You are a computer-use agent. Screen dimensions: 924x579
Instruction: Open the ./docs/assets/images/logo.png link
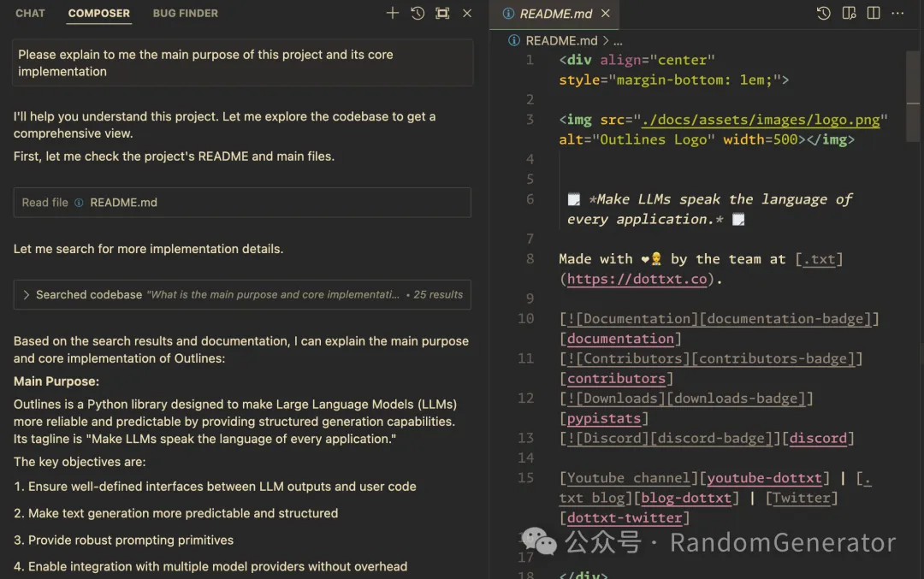[x=761, y=120]
